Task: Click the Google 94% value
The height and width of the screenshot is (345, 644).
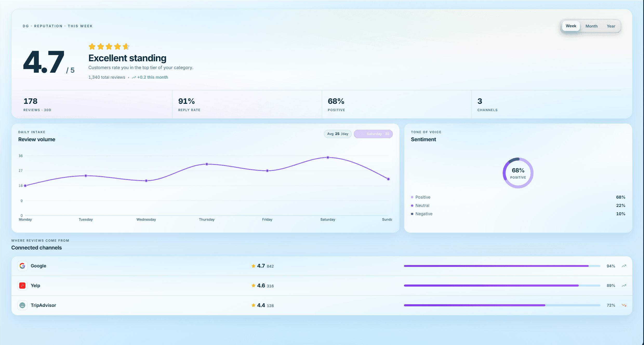Action: click(611, 266)
